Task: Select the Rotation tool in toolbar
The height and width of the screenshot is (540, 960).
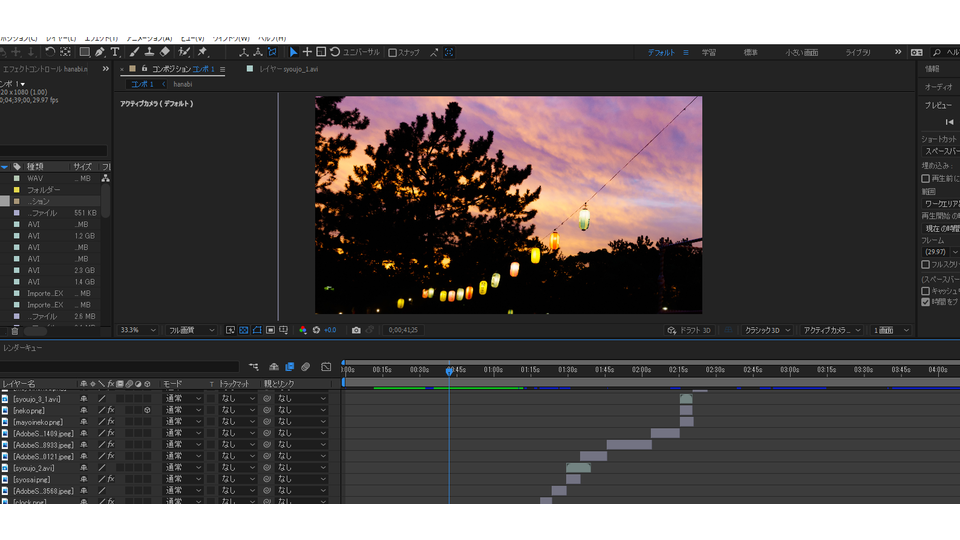Action: click(x=50, y=52)
